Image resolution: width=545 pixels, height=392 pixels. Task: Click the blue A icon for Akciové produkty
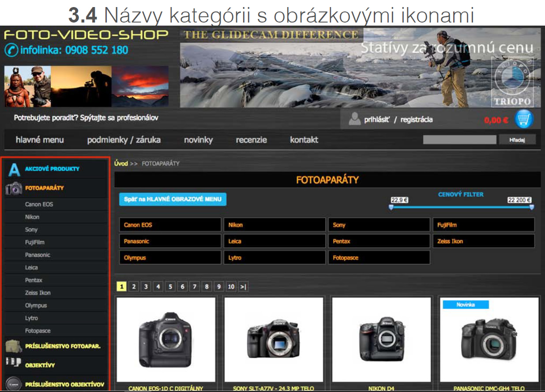[14, 170]
